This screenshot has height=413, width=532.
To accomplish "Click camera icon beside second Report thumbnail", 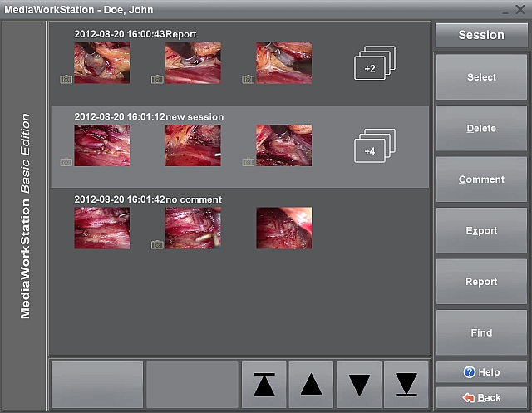I will pos(157,79).
